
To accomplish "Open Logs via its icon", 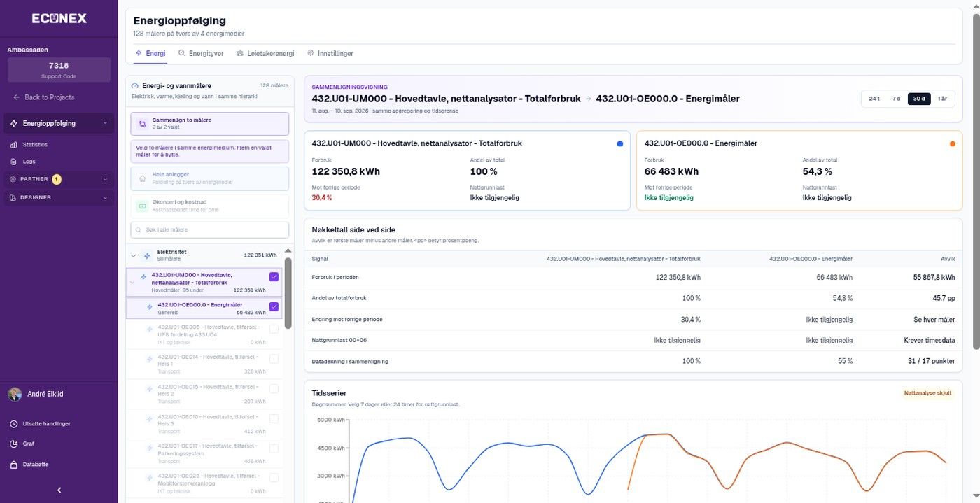I will (x=13, y=162).
